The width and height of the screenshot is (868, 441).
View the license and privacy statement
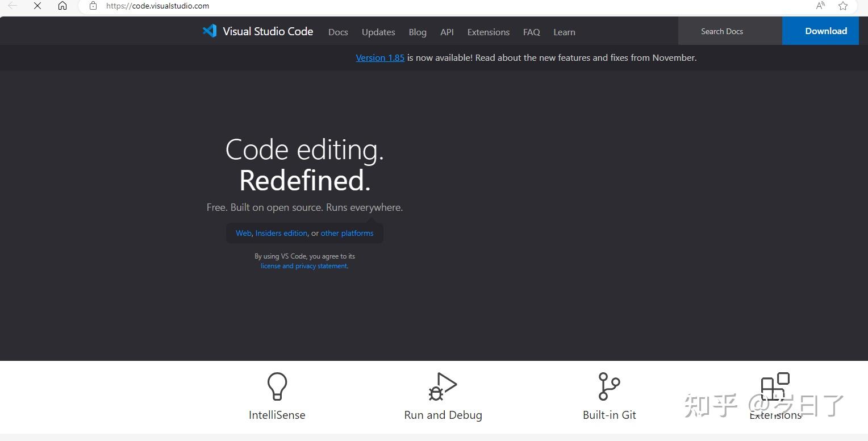pyautogui.click(x=304, y=265)
